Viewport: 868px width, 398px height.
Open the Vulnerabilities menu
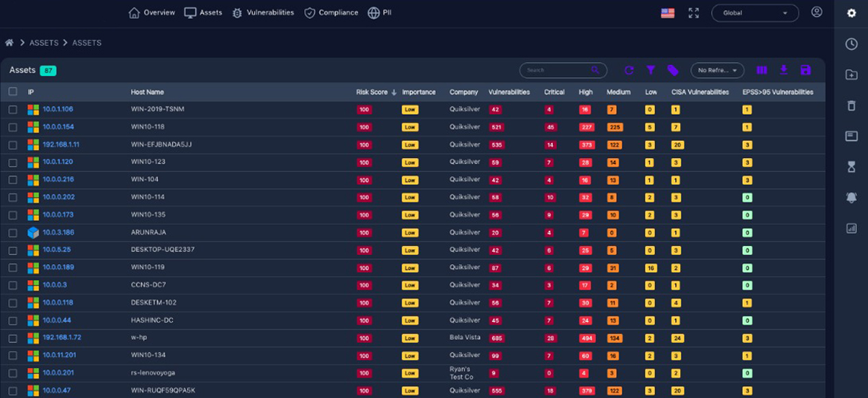(263, 12)
